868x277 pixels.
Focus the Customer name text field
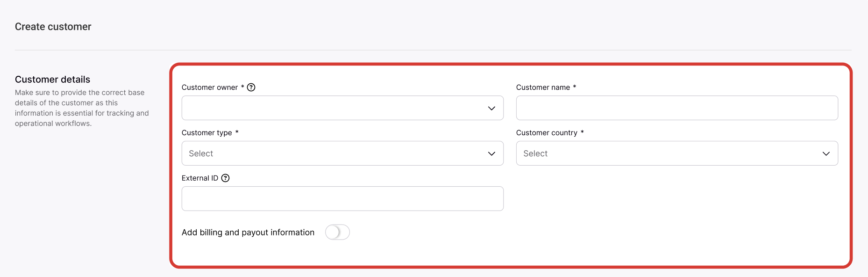676,108
